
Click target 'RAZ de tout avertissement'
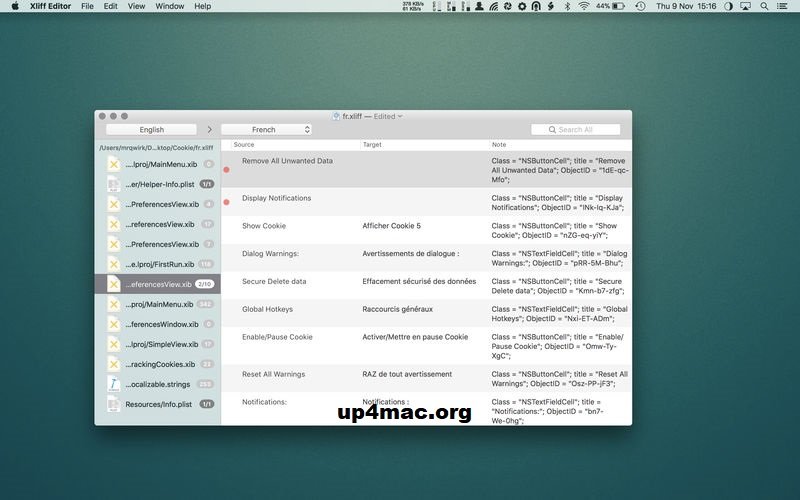tap(407, 374)
